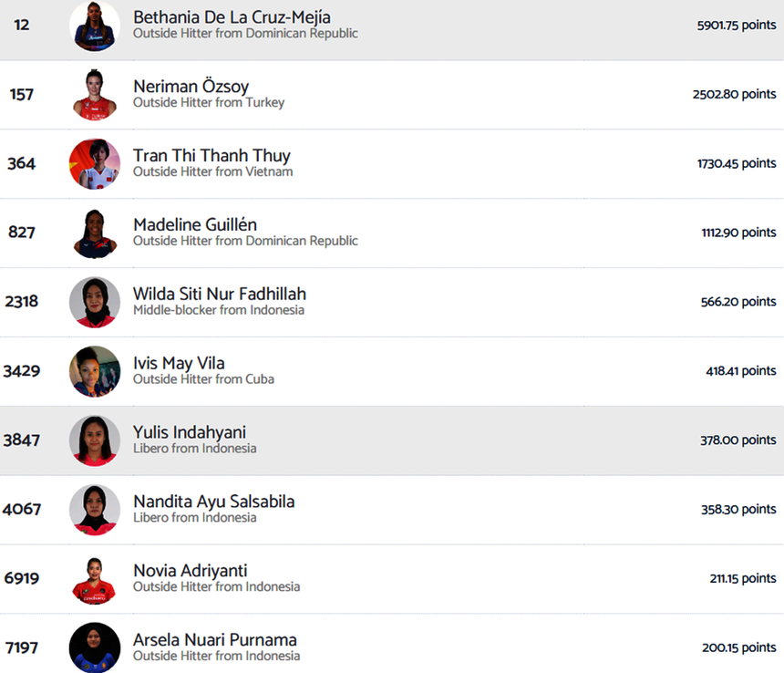
Task: Click Ivis May Vila's name text
Action: pyautogui.click(x=179, y=363)
